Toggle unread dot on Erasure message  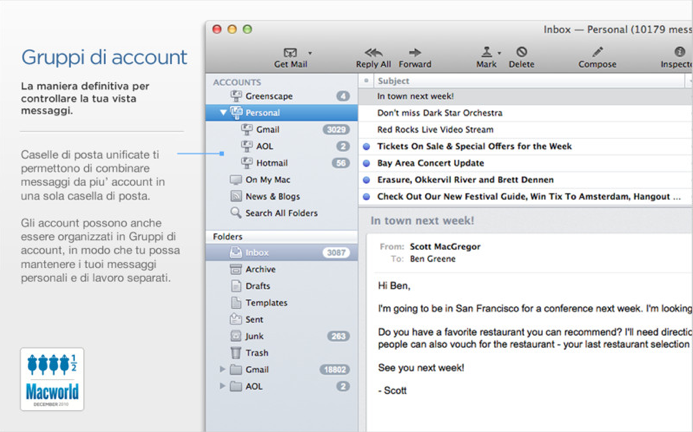click(x=366, y=180)
